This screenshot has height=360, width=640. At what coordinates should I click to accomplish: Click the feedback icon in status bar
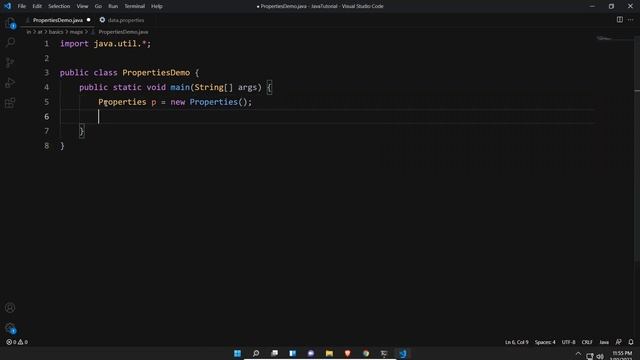tap(619, 342)
